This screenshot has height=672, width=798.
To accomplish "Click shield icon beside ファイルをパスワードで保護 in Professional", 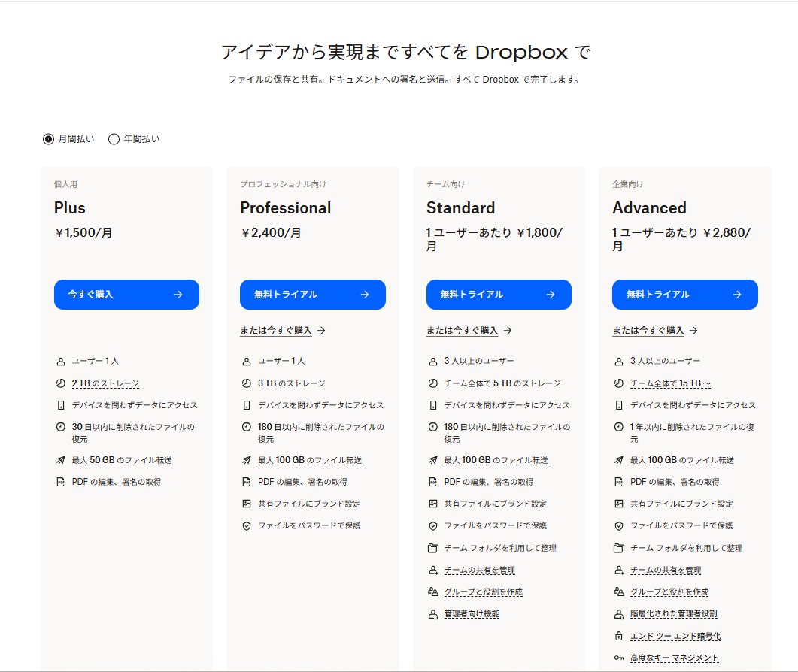I will [247, 526].
